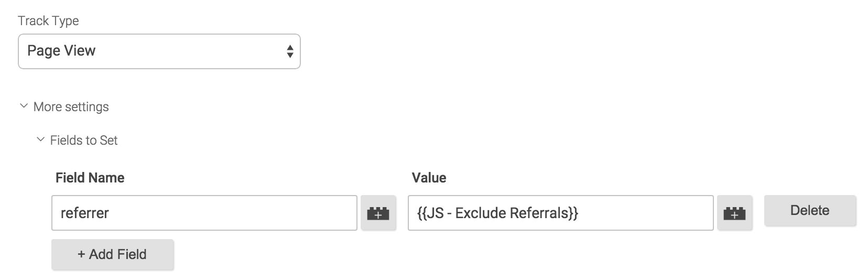Click the up-down arrows on Track Type
Viewport: 868px width, 280px height.
point(290,51)
